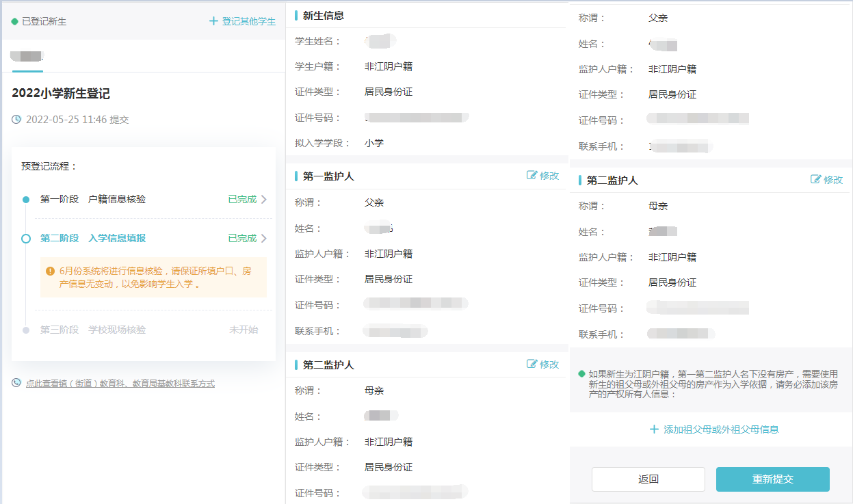Select the greyed 第三阶段 step dot
The width and height of the screenshot is (853, 504).
(26, 330)
